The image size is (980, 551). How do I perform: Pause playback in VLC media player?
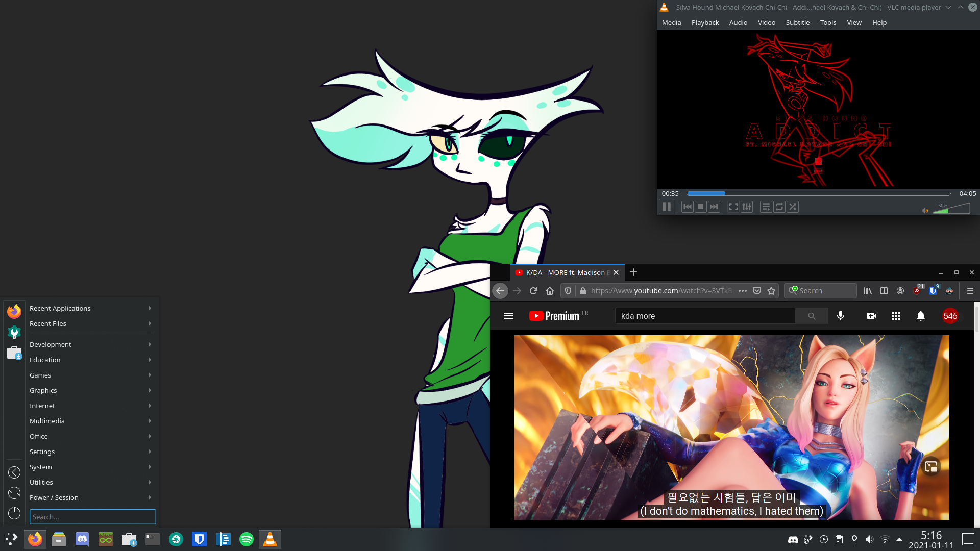pyautogui.click(x=666, y=207)
